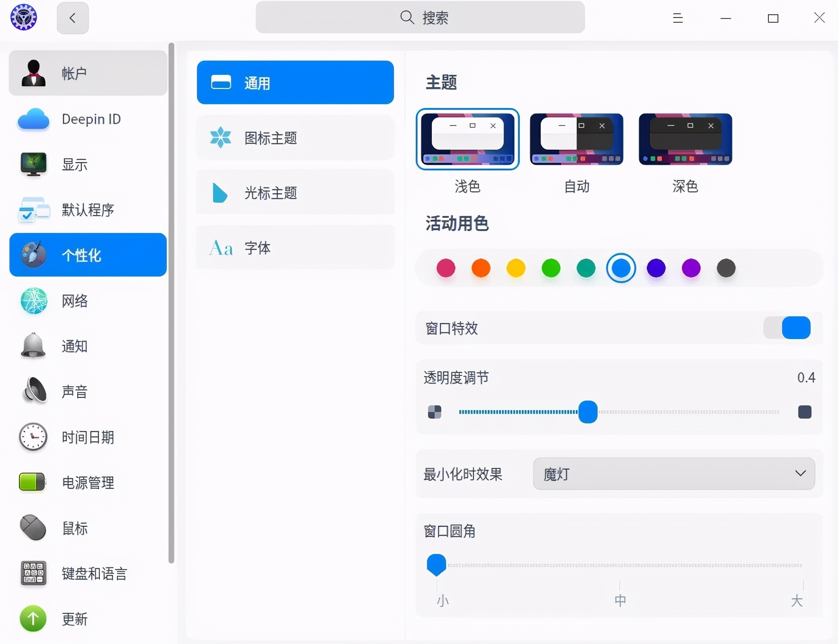Switch to the 字体 fonts section

coord(294,247)
